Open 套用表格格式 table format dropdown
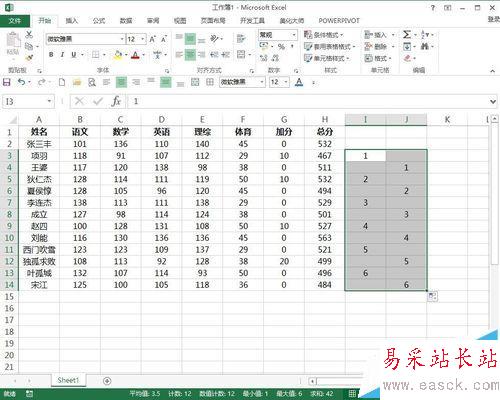This screenshot has width=500, height=400. (x=329, y=47)
